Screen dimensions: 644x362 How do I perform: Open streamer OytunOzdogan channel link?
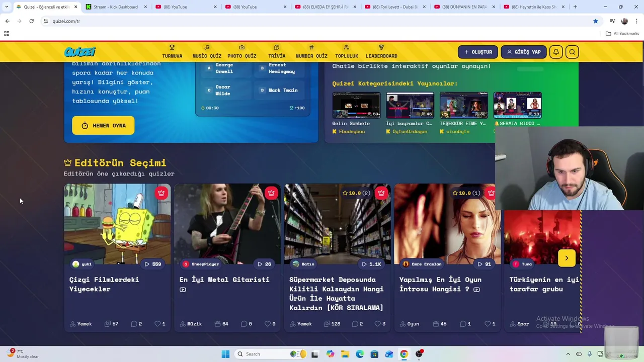pos(406,132)
